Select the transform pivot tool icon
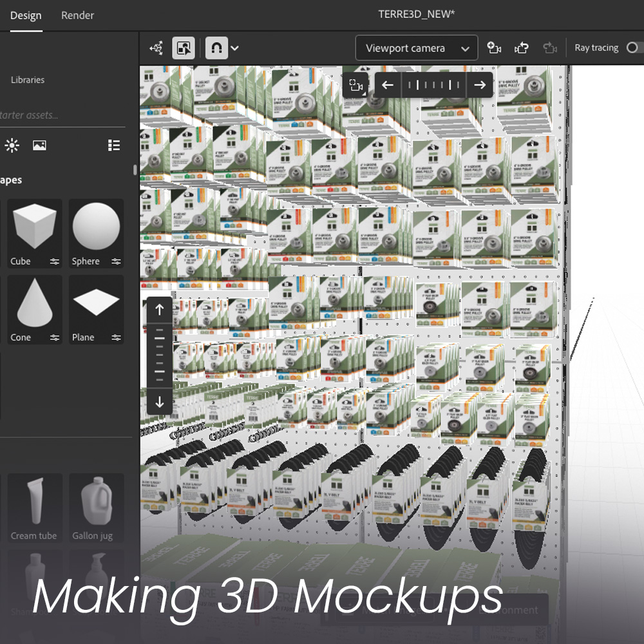644x644 pixels. [x=156, y=48]
